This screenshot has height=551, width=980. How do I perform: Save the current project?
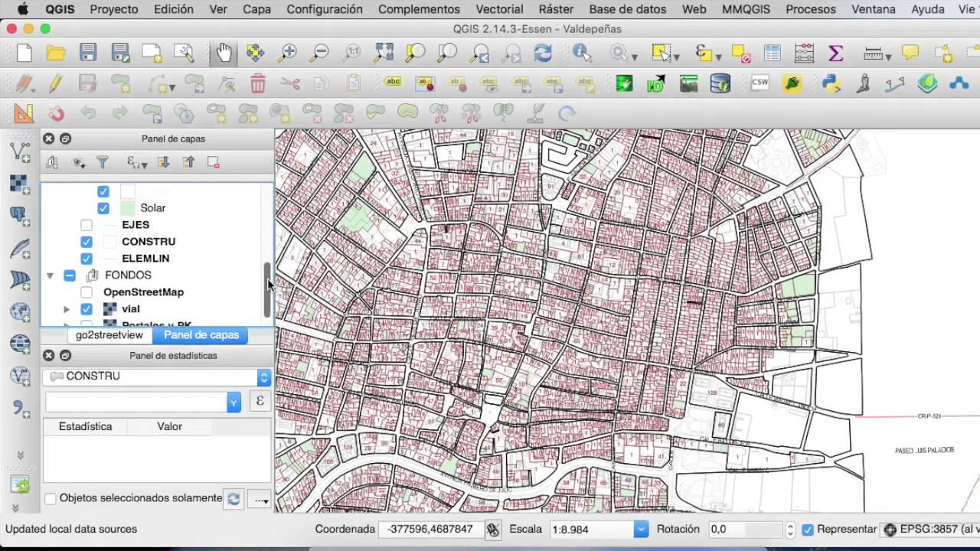[x=88, y=53]
